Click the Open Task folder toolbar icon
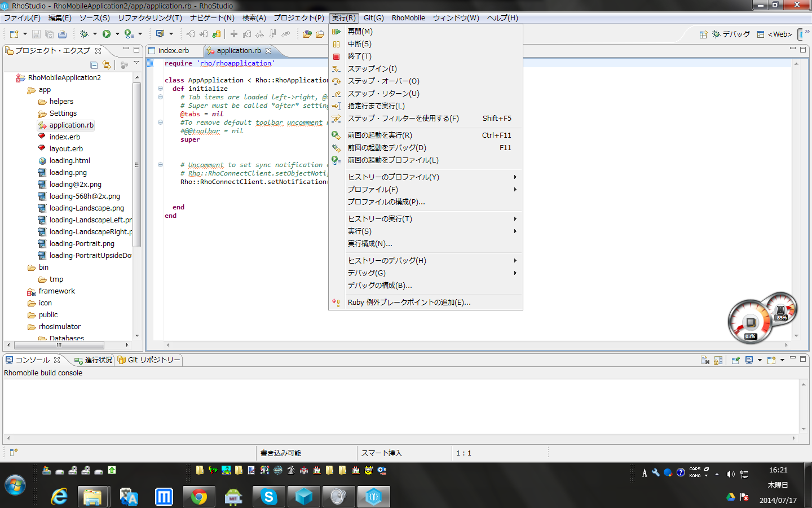Screen dimensions: 812x508 [320, 34]
